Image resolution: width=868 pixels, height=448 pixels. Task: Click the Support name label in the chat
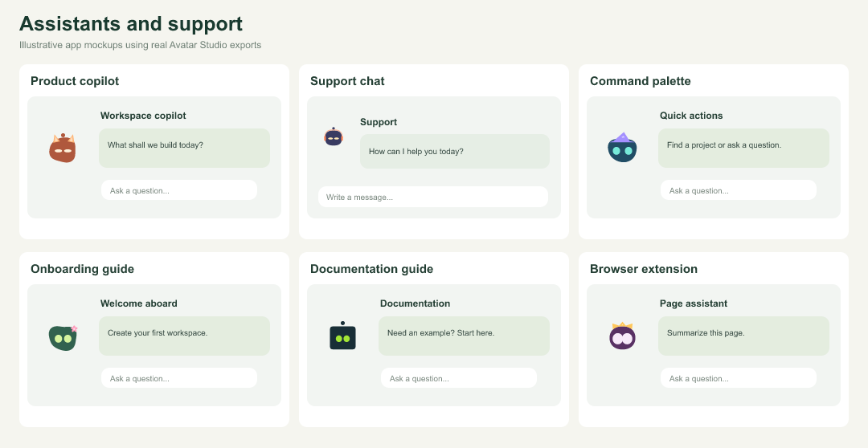379,122
